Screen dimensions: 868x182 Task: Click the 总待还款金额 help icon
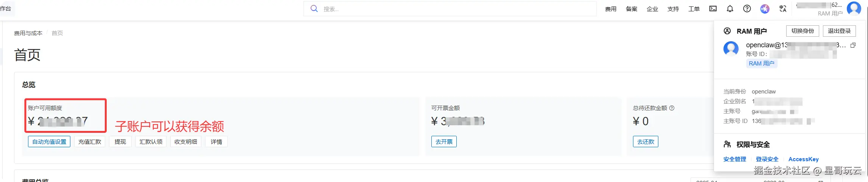click(672, 108)
